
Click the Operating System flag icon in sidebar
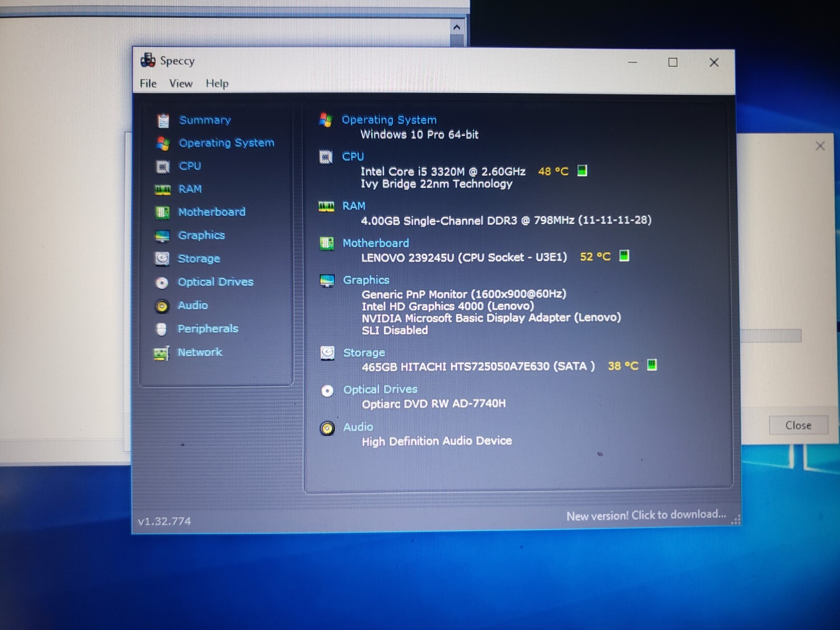pyautogui.click(x=163, y=143)
